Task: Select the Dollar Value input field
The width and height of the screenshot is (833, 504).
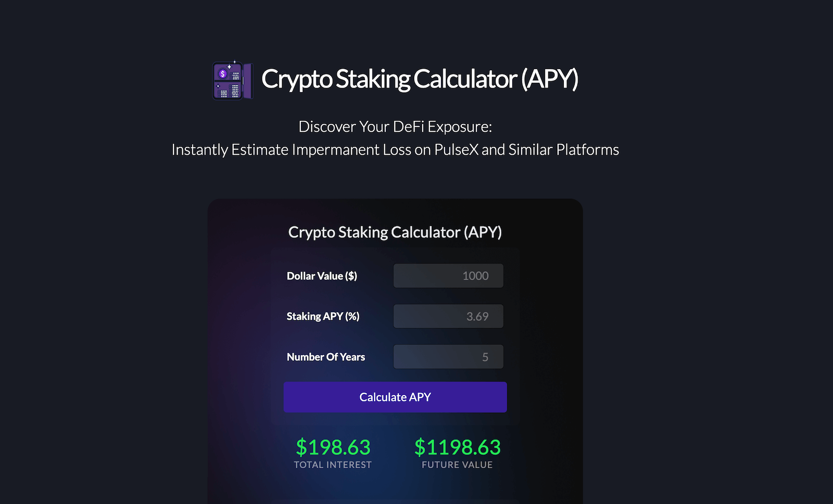Action: pyautogui.click(x=448, y=275)
